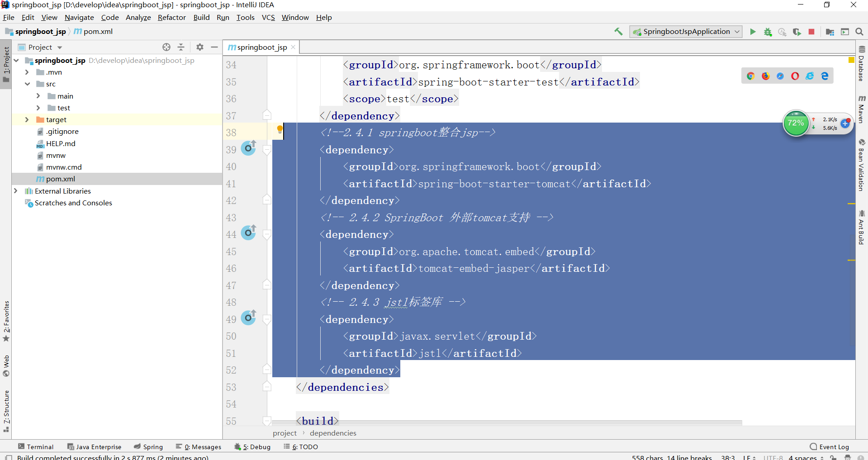The width and height of the screenshot is (868, 460).
Task: Expand the test folder
Action: click(x=38, y=108)
